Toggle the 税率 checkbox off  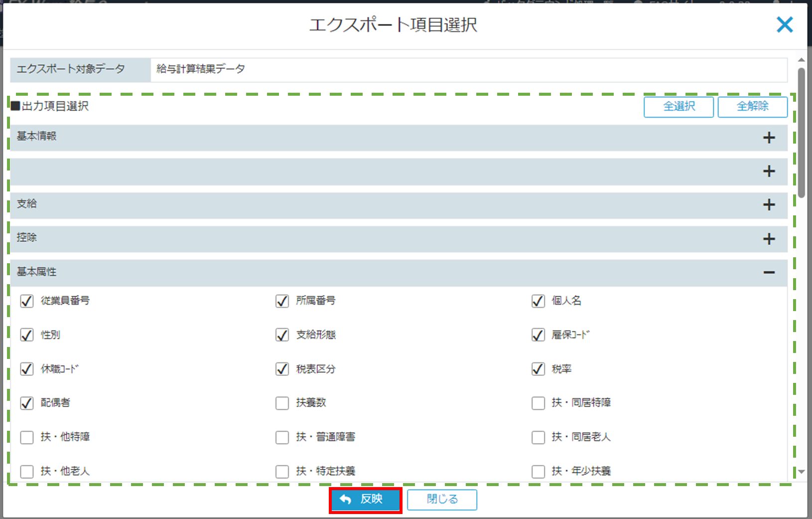pyautogui.click(x=538, y=369)
